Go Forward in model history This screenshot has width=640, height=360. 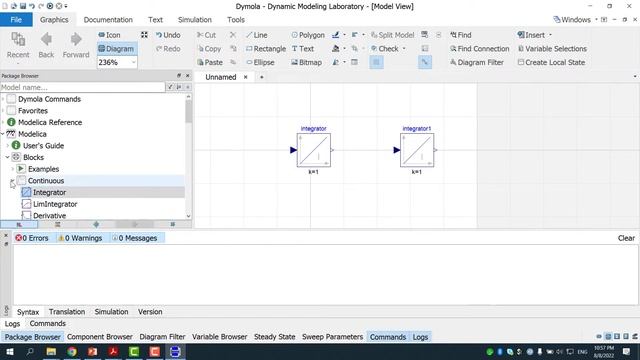pos(76,46)
